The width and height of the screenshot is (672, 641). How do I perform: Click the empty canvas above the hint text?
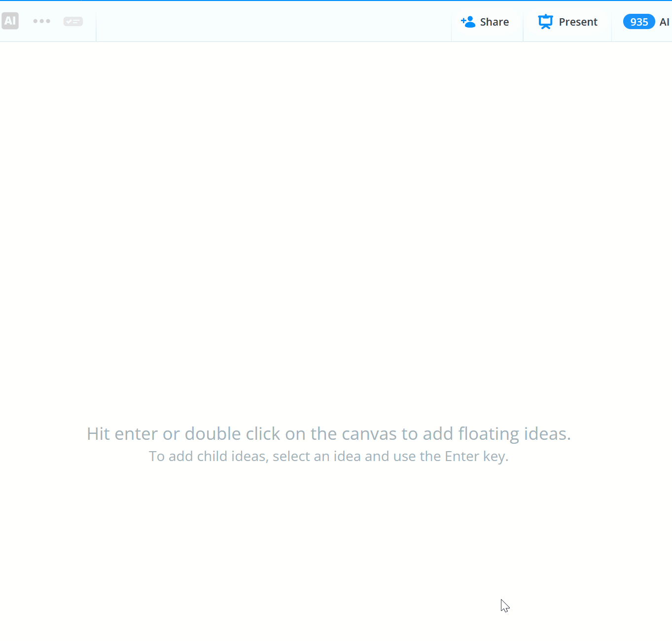point(335,222)
